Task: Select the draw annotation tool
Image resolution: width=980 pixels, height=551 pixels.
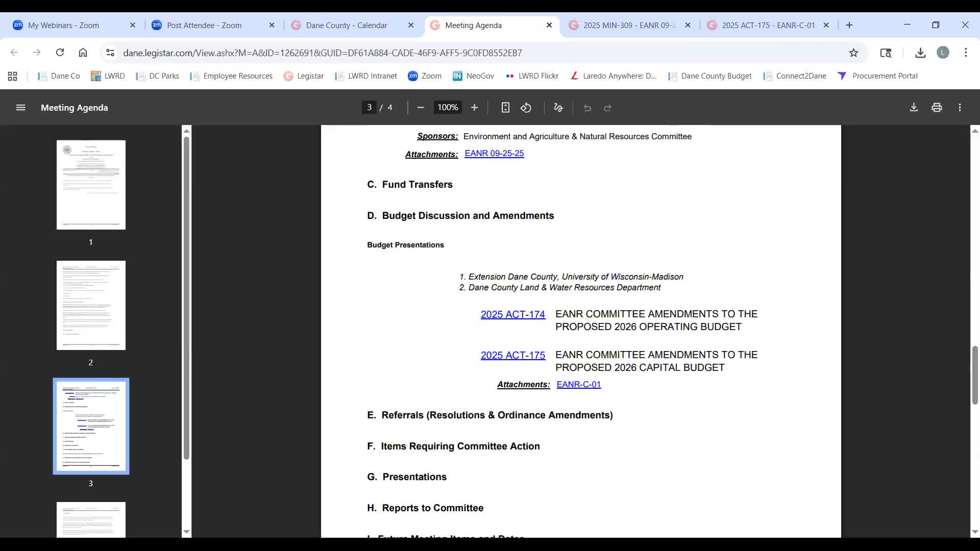Action: click(558, 108)
